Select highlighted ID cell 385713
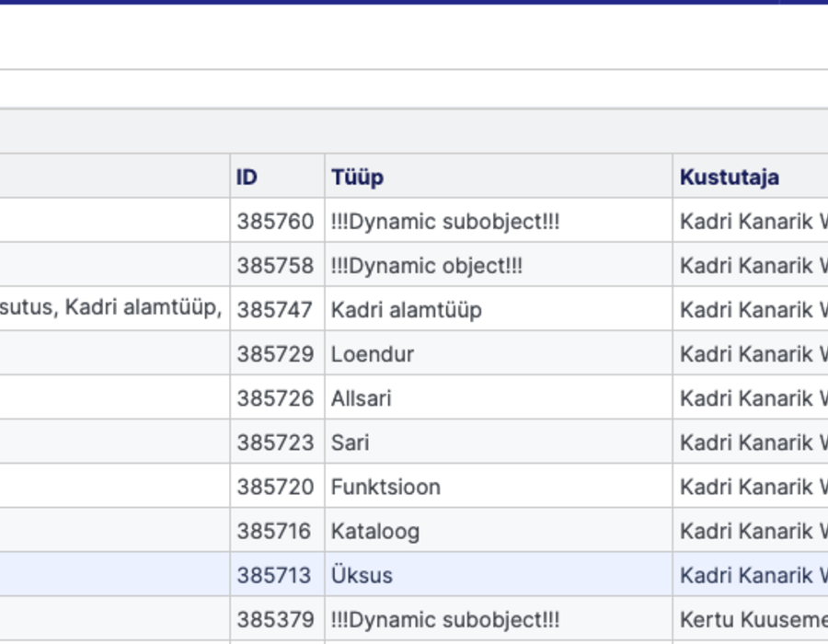The image size is (828, 644). (277, 575)
